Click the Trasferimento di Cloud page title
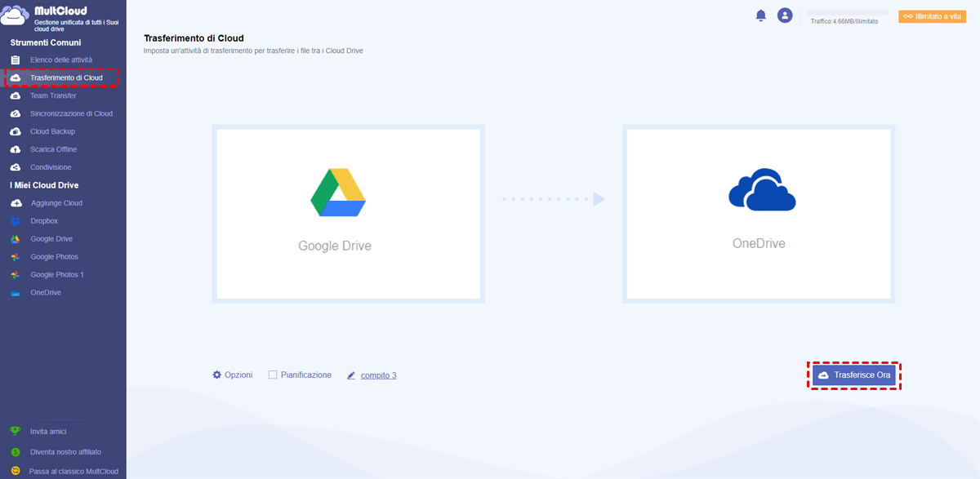 194,38
